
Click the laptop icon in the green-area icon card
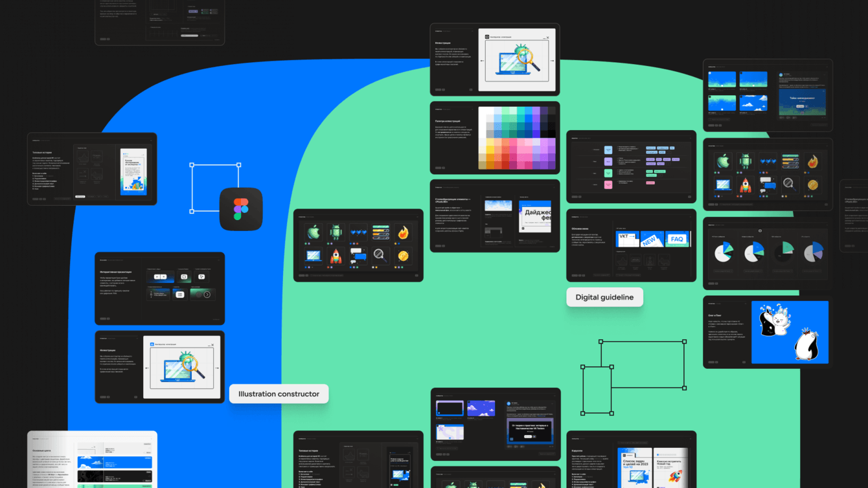point(314,256)
